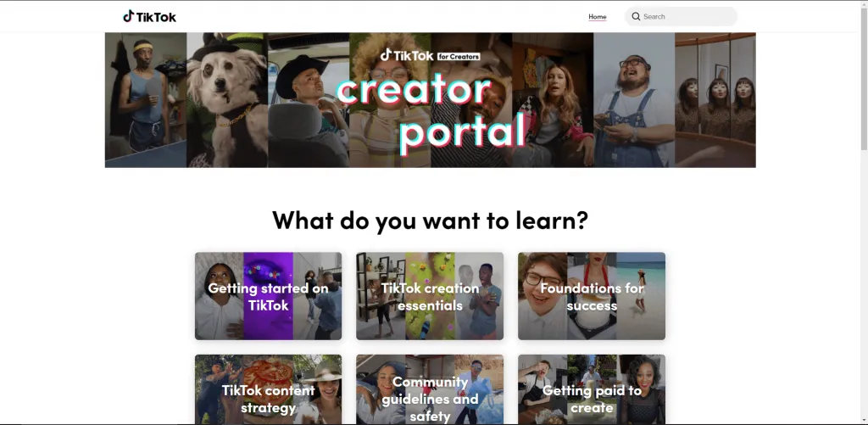Click the man in cowboy hat image
Image resolution: width=868 pixels, height=425 pixels.
click(x=309, y=100)
